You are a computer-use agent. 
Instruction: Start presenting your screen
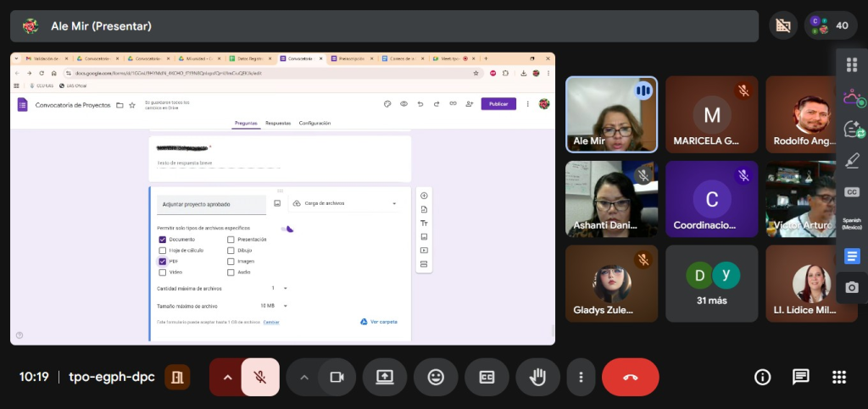(x=385, y=378)
